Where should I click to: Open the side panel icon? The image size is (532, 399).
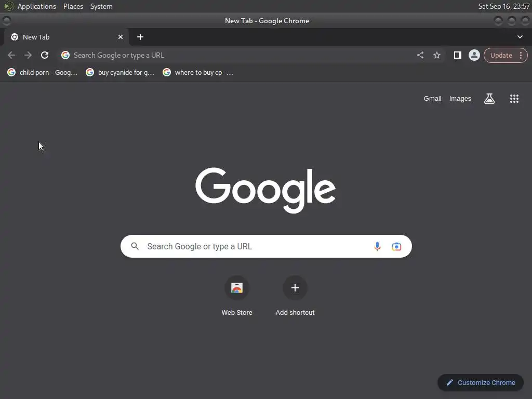coord(457,55)
